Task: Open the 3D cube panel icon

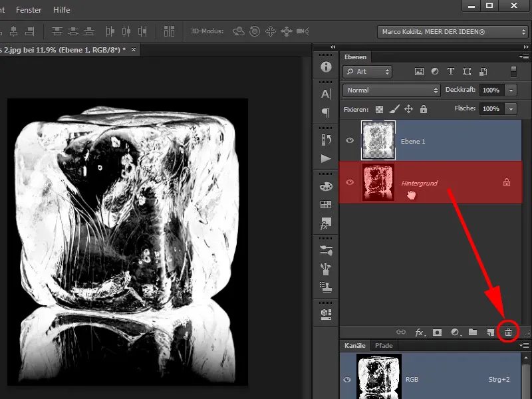Action: tap(326, 314)
